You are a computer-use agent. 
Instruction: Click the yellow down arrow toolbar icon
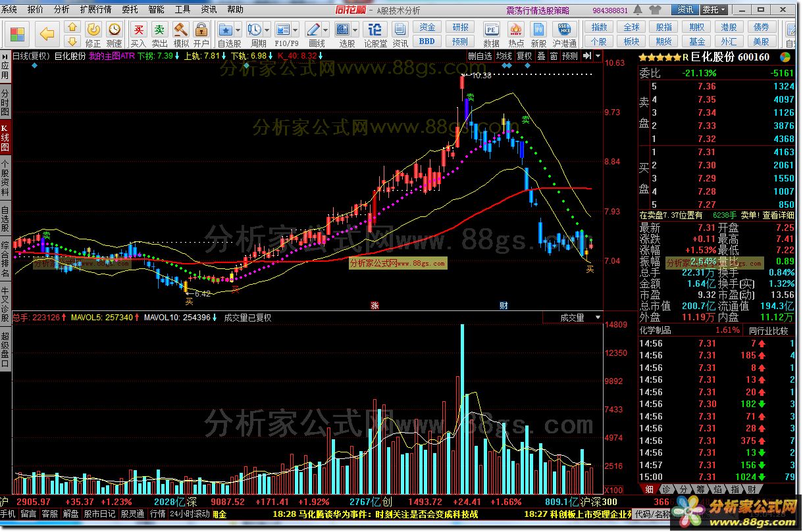pyautogui.click(x=72, y=41)
